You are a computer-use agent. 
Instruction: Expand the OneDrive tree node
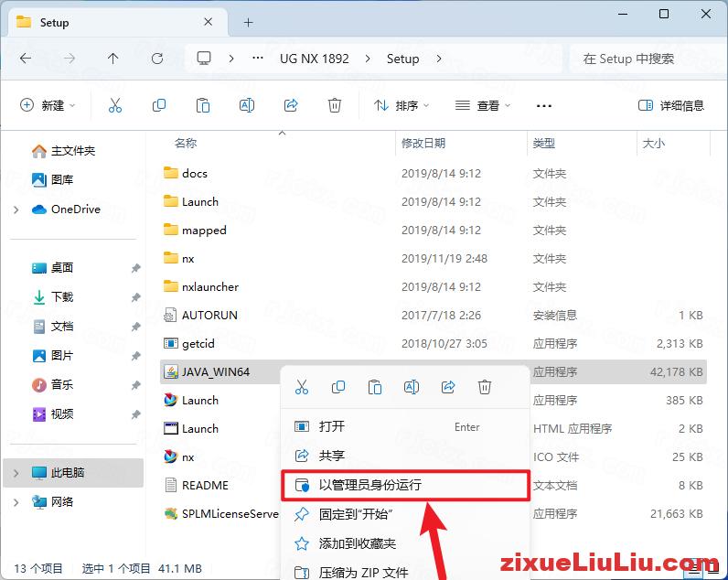click(16, 209)
